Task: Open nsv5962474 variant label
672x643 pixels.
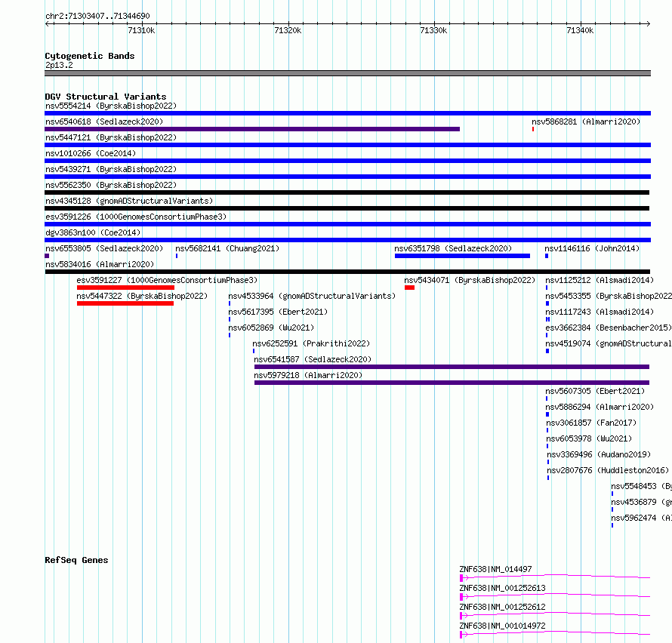Action: click(641, 518)
